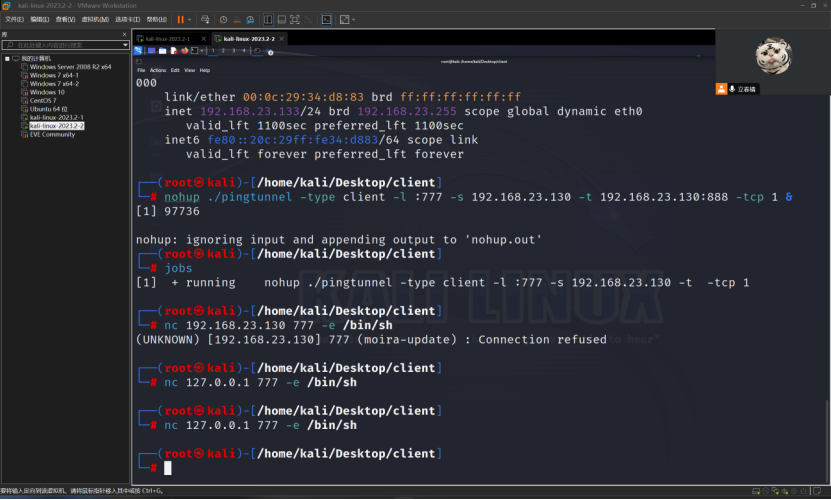Image resolution: width=831 pixels, height=500 pixels.
Task: Open the snapshot manager icon
Action: [250, 20]
